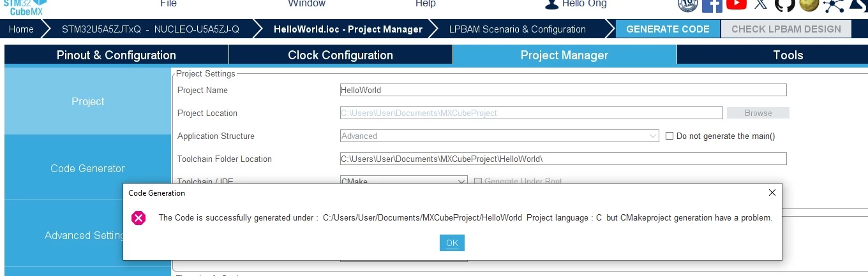Click the Project Location path field

tap(532, 113)
